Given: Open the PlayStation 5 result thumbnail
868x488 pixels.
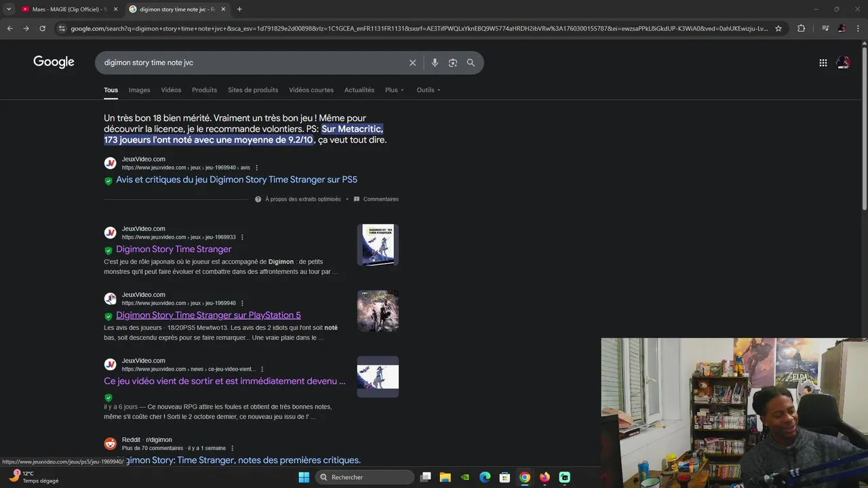Looking at the screenshot, I should pos(378,311).
